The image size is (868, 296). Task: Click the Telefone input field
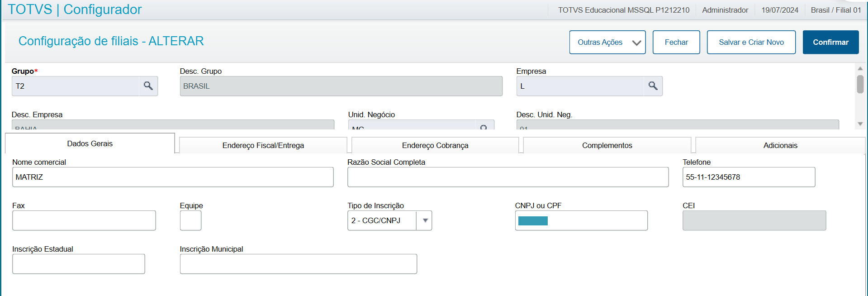tap(749, 177)
